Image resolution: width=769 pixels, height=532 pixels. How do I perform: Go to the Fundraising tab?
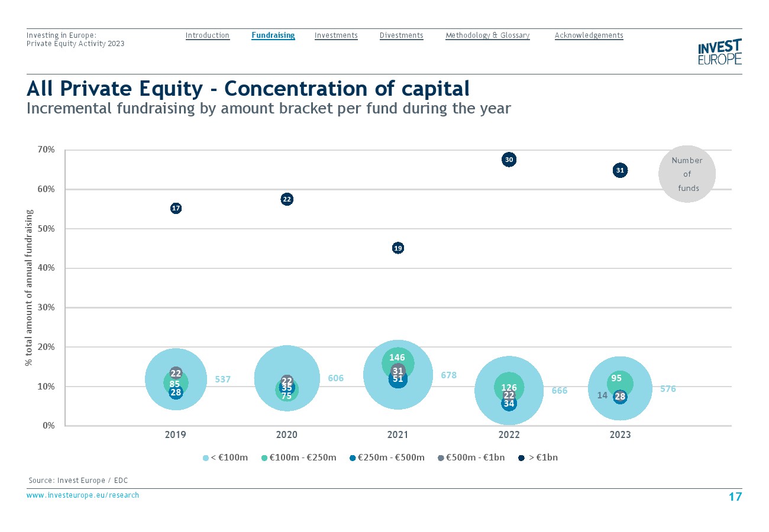click(x=273, y=35)
